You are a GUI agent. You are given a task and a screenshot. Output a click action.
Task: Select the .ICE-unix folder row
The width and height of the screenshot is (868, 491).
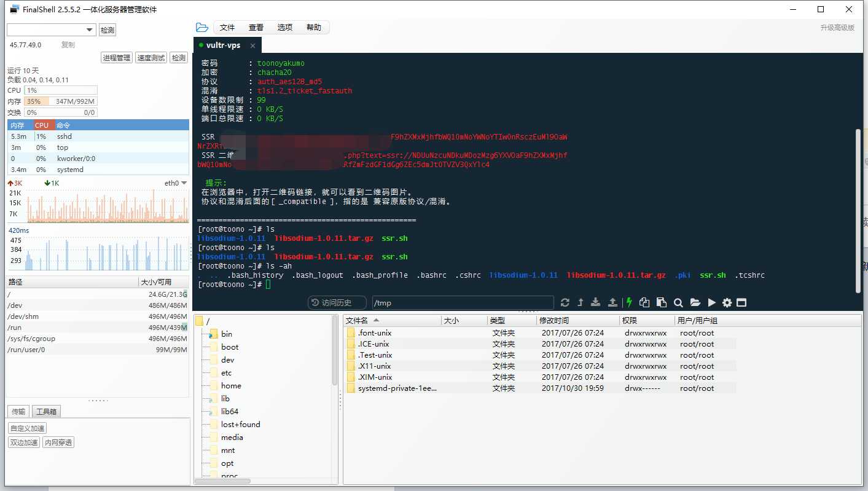pos(541,344)
